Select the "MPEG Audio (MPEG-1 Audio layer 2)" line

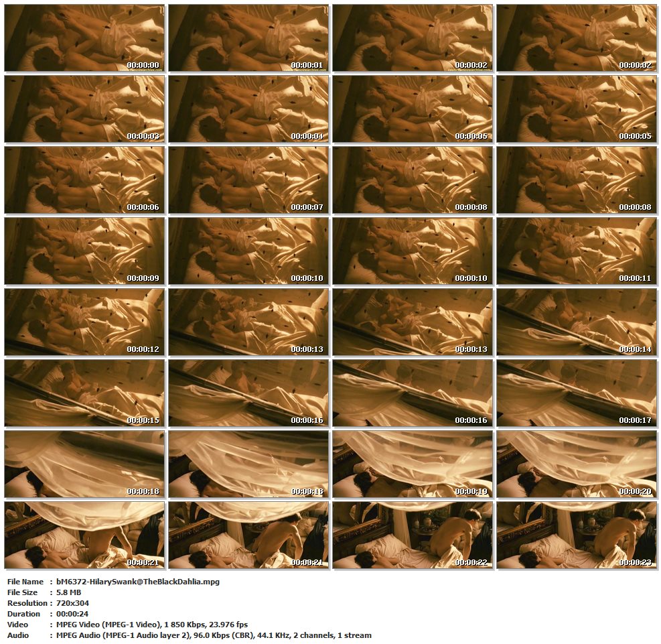coord(214,635)
